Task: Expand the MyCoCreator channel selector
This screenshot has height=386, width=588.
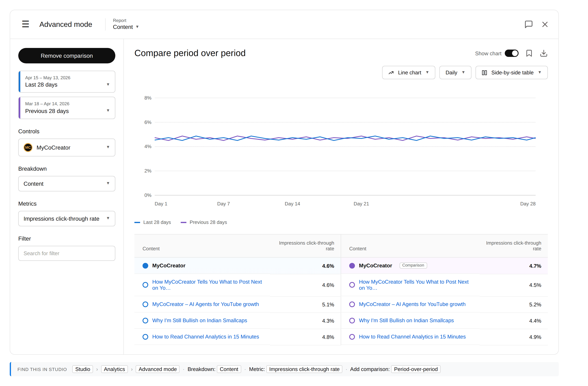Action: [x=67, y=147]
